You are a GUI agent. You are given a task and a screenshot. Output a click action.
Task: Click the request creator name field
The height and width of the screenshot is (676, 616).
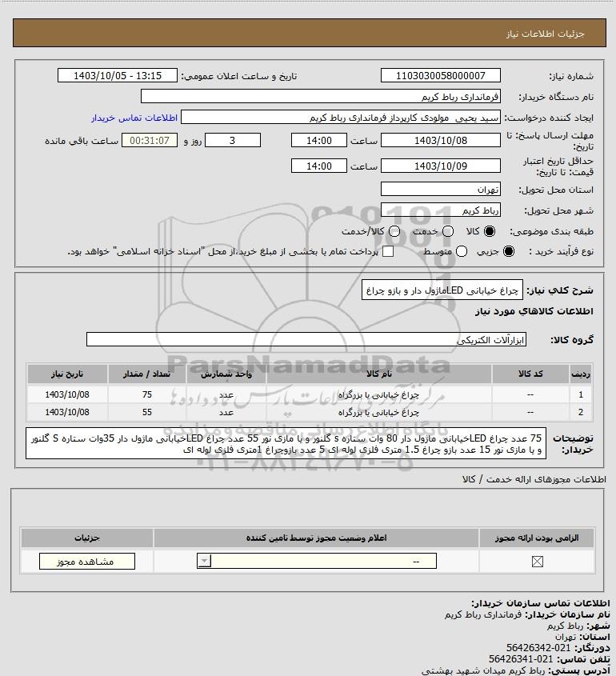click(341, 118)
